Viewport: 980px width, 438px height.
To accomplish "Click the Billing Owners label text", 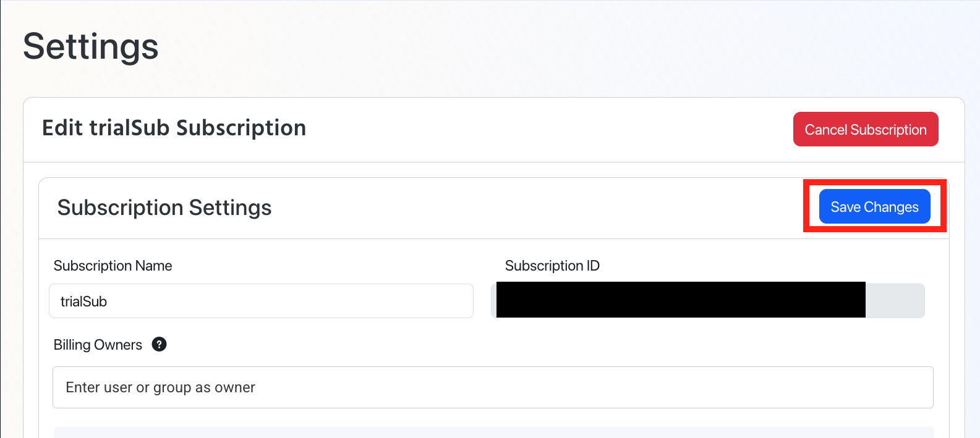I will [98, 344].
